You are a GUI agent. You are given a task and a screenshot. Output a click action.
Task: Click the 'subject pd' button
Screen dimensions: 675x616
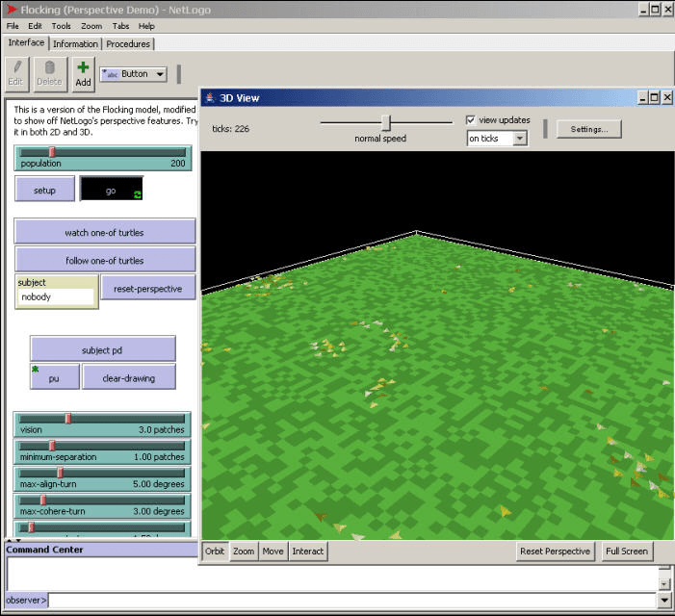[x=102, y=348]
